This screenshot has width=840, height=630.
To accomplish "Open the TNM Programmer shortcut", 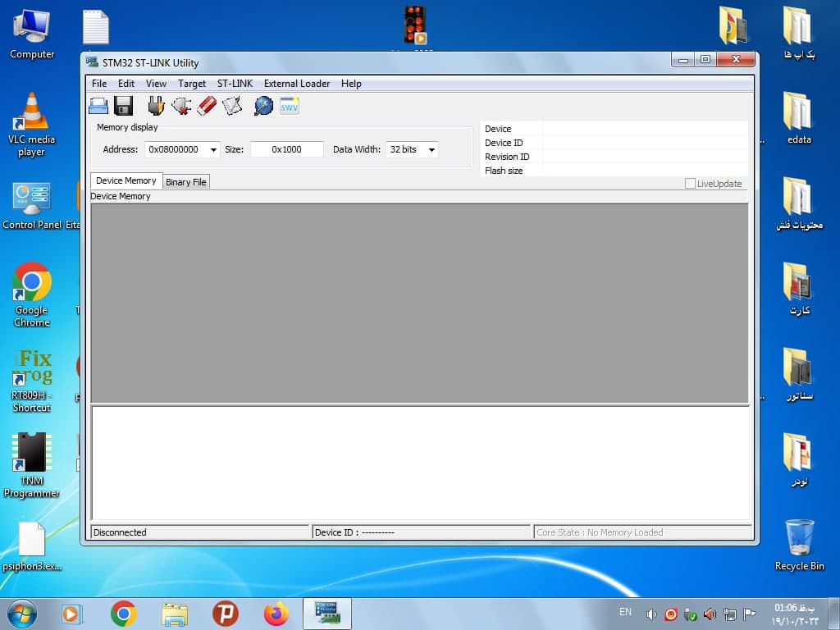I will [32, 464].
